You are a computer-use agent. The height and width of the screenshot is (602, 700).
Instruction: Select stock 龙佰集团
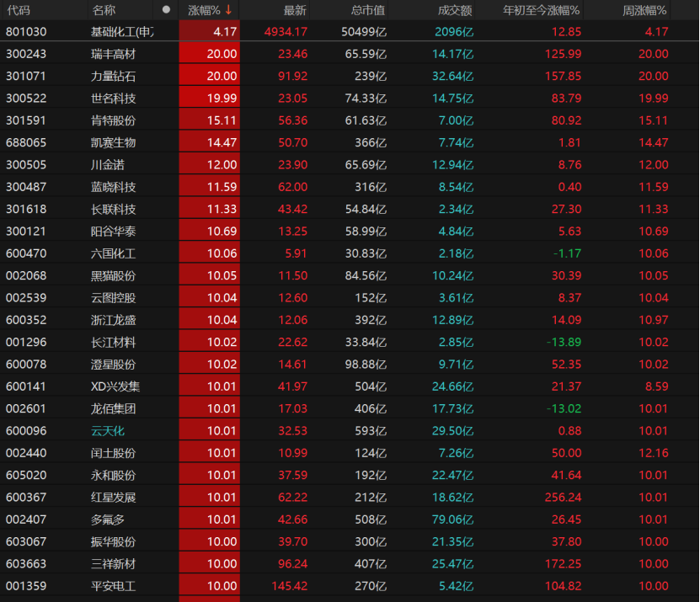pyautogui.click(x=113, y=409)
